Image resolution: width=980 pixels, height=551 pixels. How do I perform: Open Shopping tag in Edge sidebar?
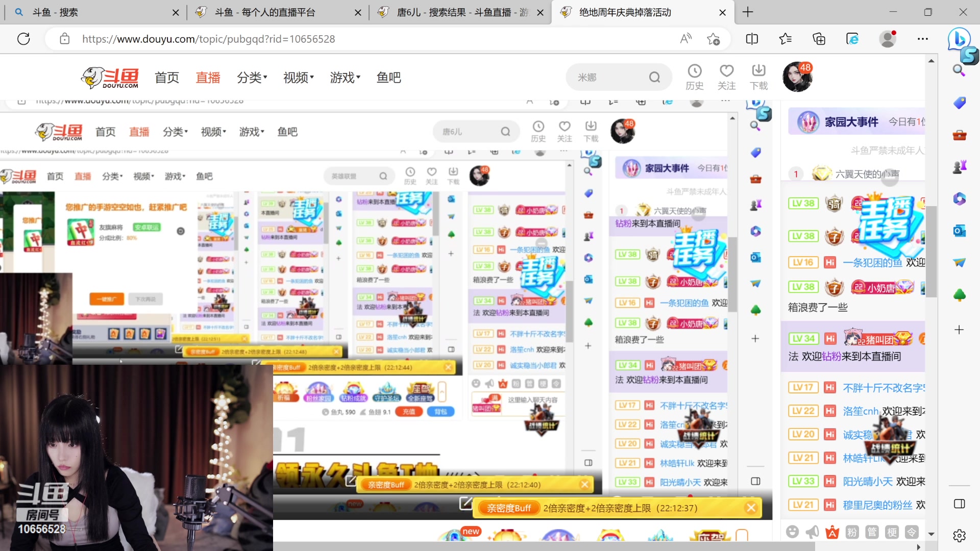(x=959, y=103)
